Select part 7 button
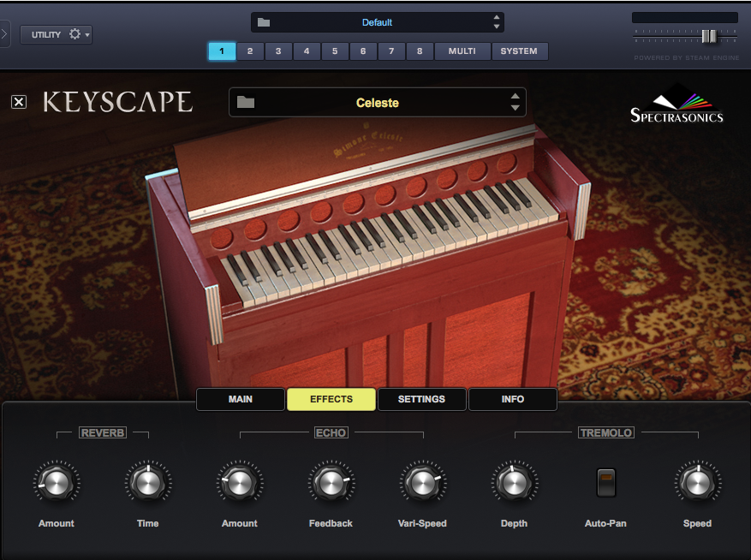The height and width of the screenshot is (560, 751). (391, 51)
